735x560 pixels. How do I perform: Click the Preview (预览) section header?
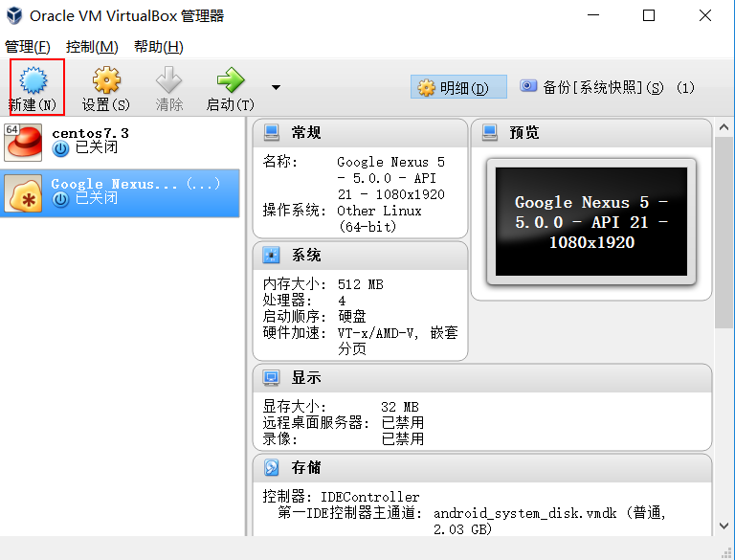pyautogui.click(x=591, y=133)
